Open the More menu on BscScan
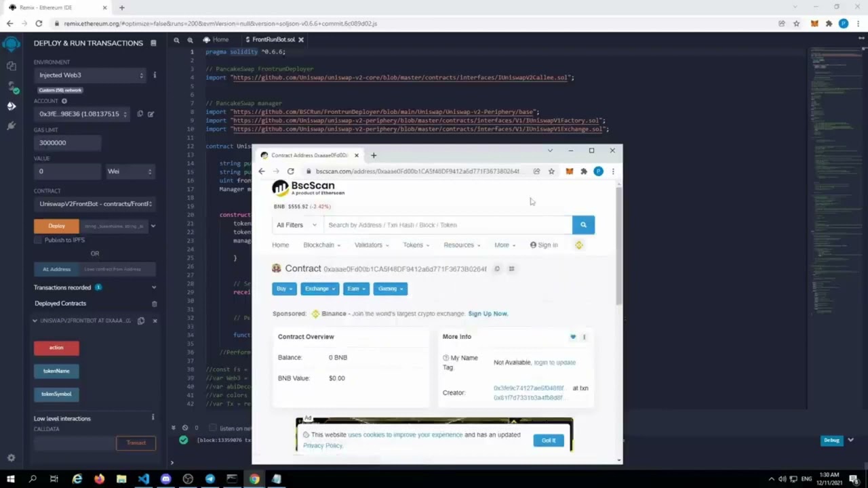Image resolution: width=868 pixels, height=488 pixels. click(505, 245)
